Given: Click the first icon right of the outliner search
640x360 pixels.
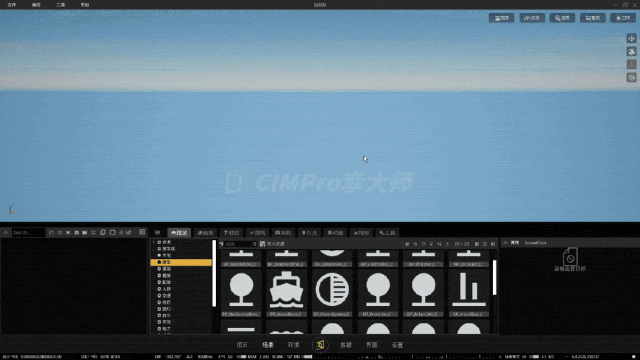Looking at the screenshot, I should click(x=51, y=233).
